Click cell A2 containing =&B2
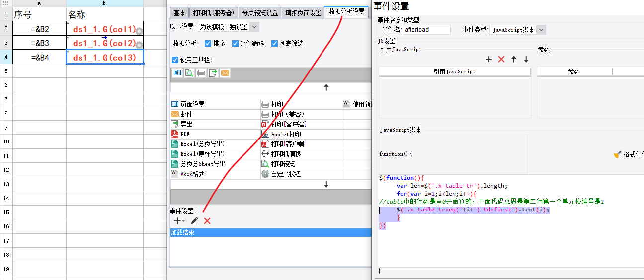This screenshot has height=280, width=644. click(40, 29)
